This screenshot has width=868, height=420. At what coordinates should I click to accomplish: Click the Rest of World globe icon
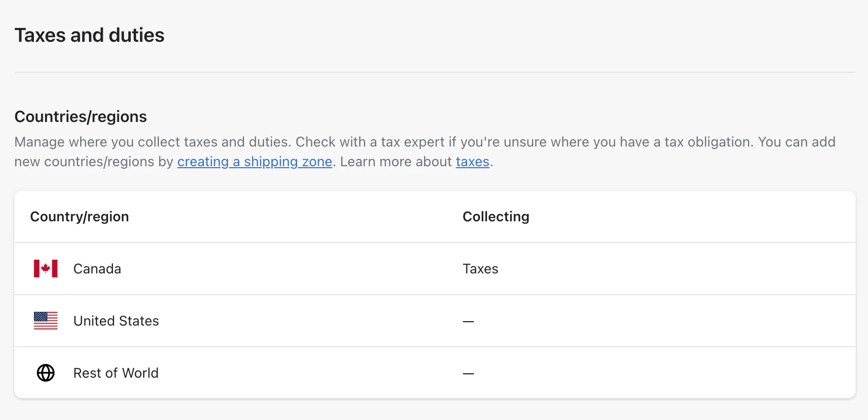click(46, 373)
